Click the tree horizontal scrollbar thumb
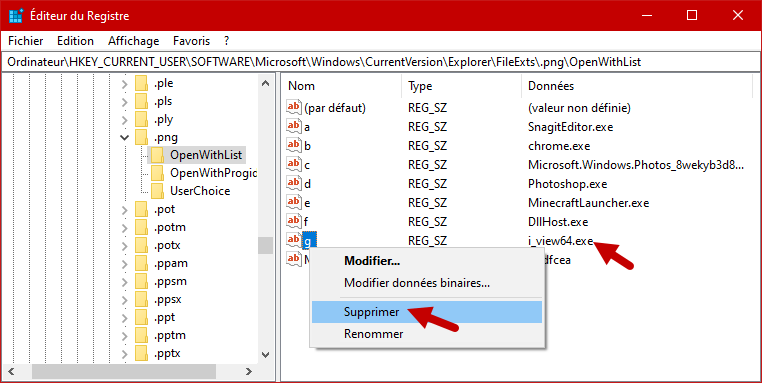 [x=124, y=372]
